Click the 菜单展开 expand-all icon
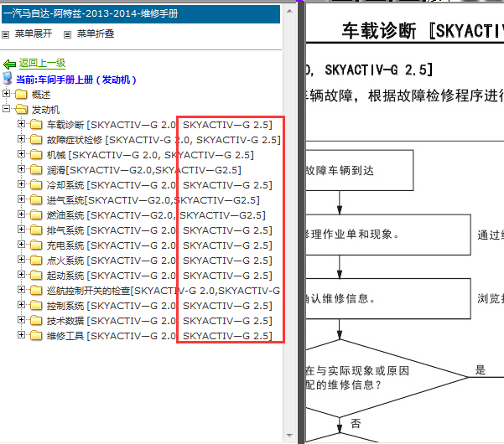The width and height of the screenshot is (504, 444). click(x=6, y=34)
